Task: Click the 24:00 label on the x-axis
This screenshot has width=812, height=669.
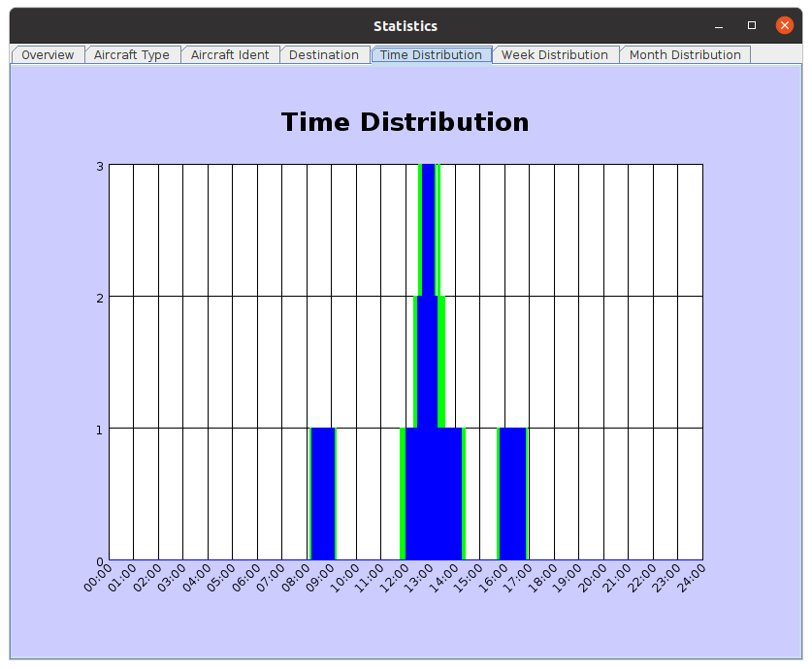Action: (x=693, y=575)
